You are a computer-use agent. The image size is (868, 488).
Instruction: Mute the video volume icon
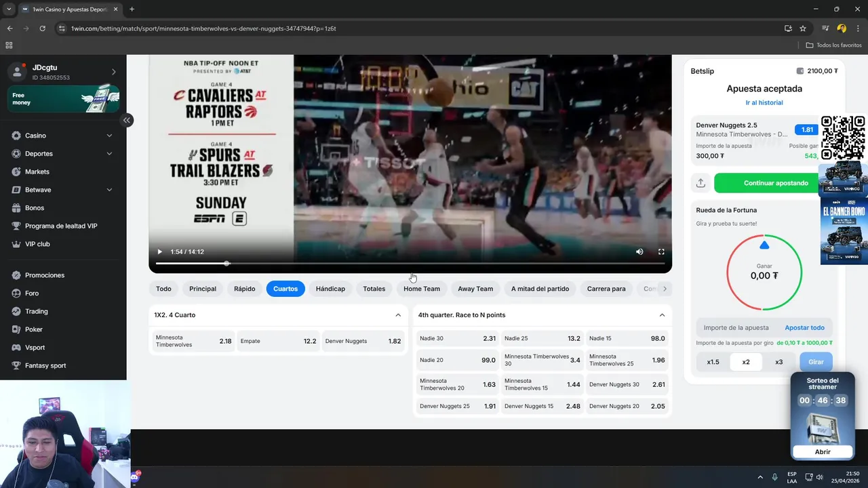pos(639,251)
